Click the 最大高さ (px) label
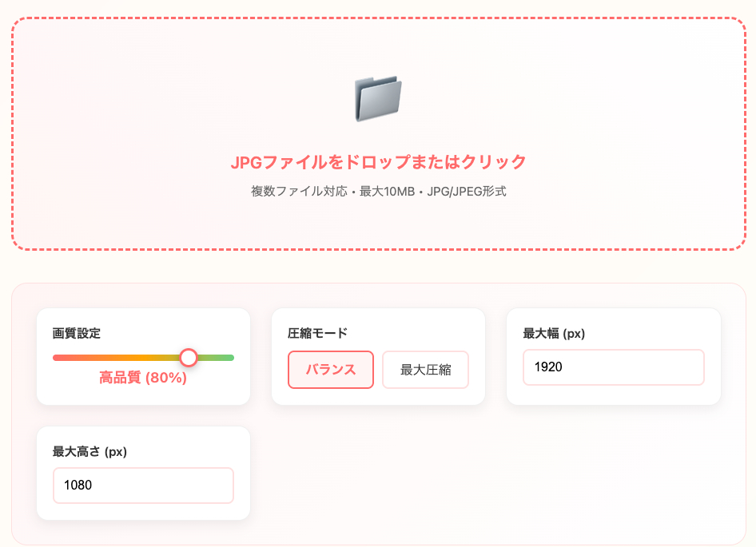 (x=90, y=451)
